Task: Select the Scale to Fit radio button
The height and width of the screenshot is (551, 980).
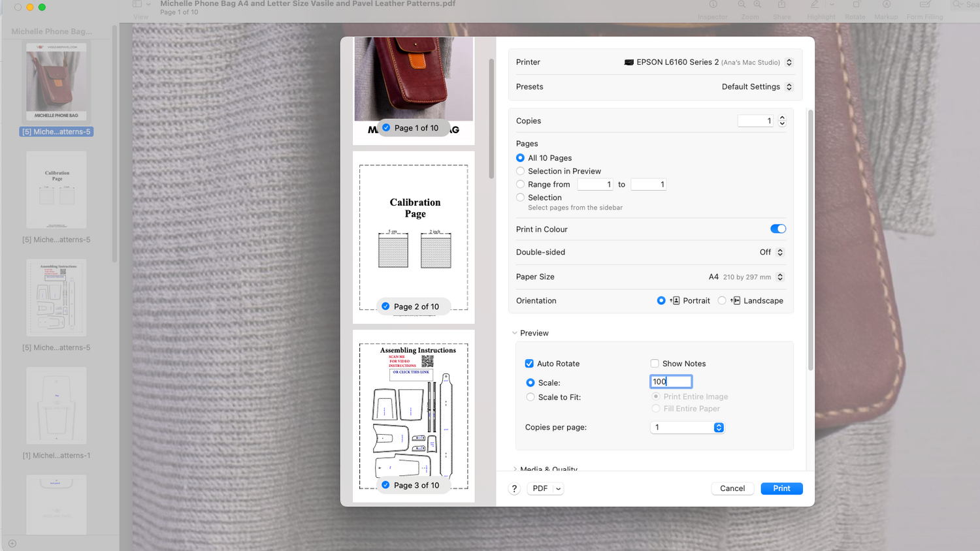Action: (531, 397)
